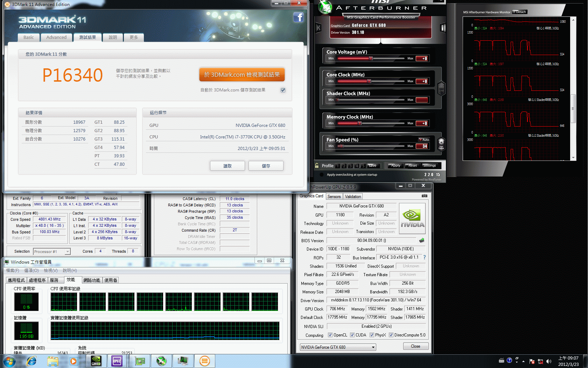Open the 說明 tab in 3DMark 11
Image resolution: width=588 pixels, height=368 pixels.
(x=113, y=38)
